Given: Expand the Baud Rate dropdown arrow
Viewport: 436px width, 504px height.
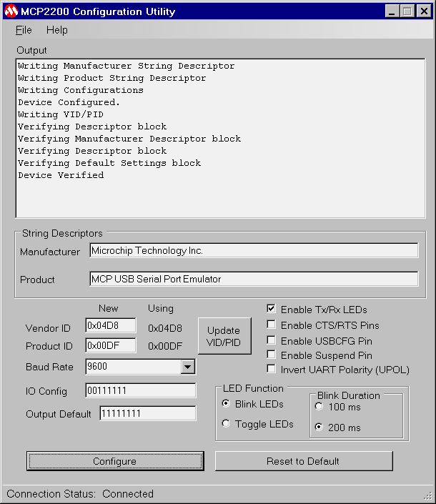Looking at the screenshot, I should (188, 367).
